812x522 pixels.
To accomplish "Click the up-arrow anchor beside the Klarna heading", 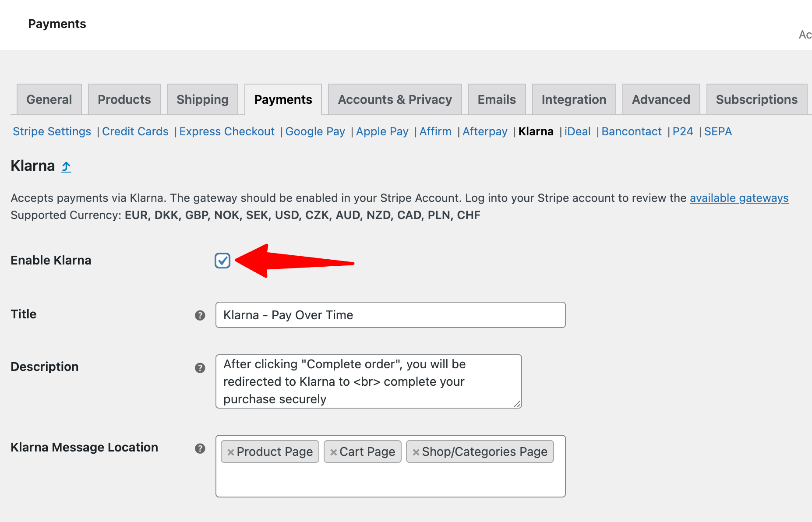I will tap(66, 166).
